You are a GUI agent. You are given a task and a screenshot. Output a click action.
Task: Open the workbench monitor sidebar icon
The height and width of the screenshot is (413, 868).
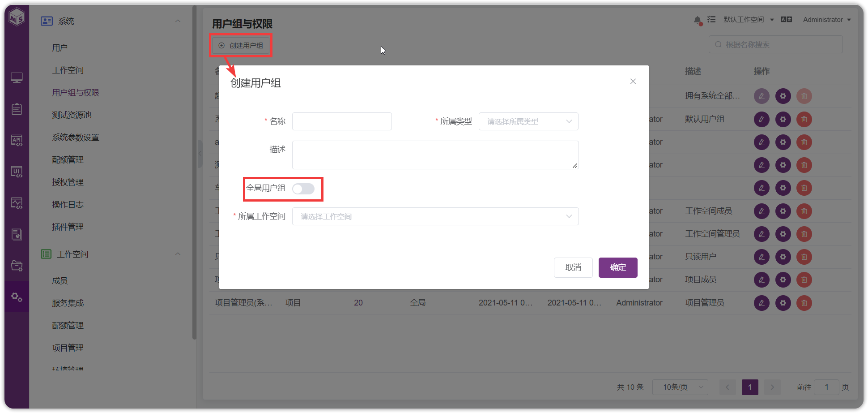click(x=17, y=78)
